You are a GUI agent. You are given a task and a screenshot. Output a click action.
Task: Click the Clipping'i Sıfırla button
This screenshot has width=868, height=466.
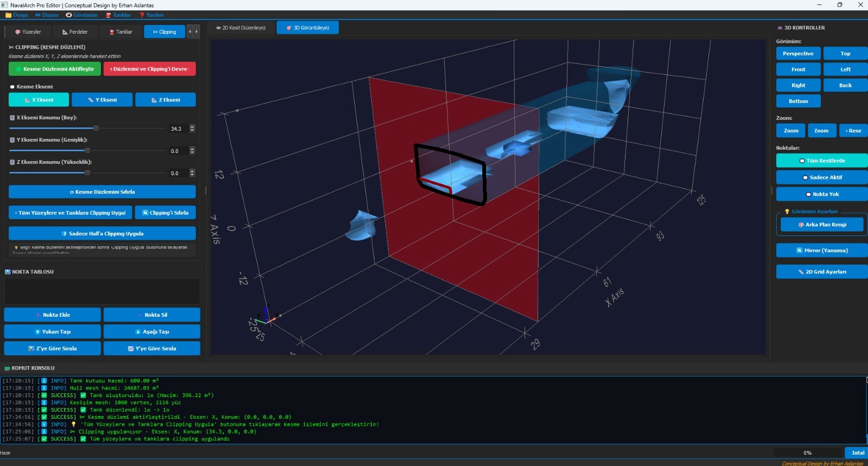165,213
